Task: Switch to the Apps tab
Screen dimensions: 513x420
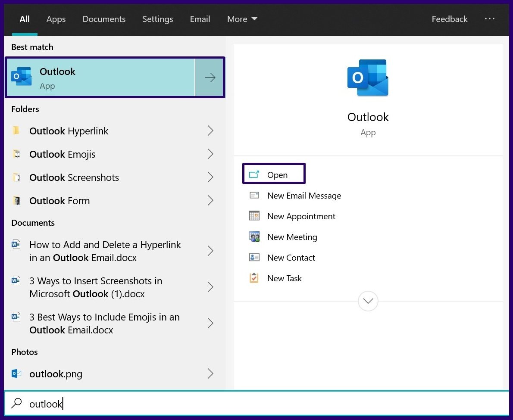Action: click(x=56, y=19)
